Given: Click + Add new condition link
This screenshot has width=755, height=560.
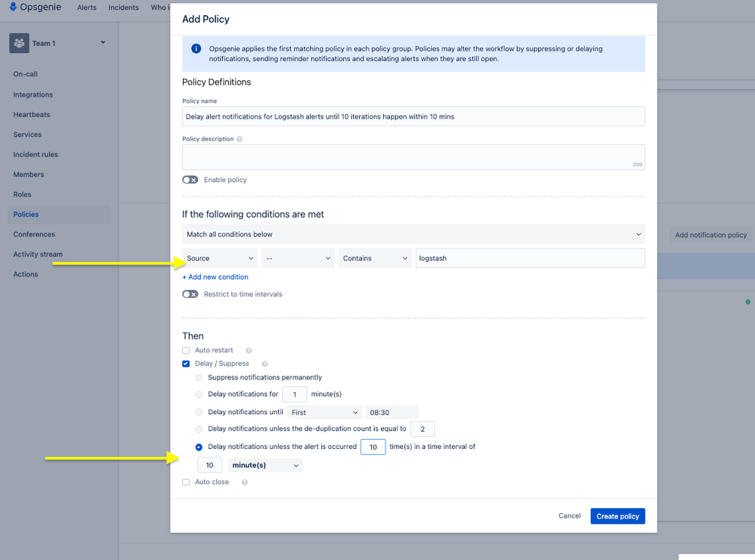Looking at the screenshot, I should pos(215,277).
